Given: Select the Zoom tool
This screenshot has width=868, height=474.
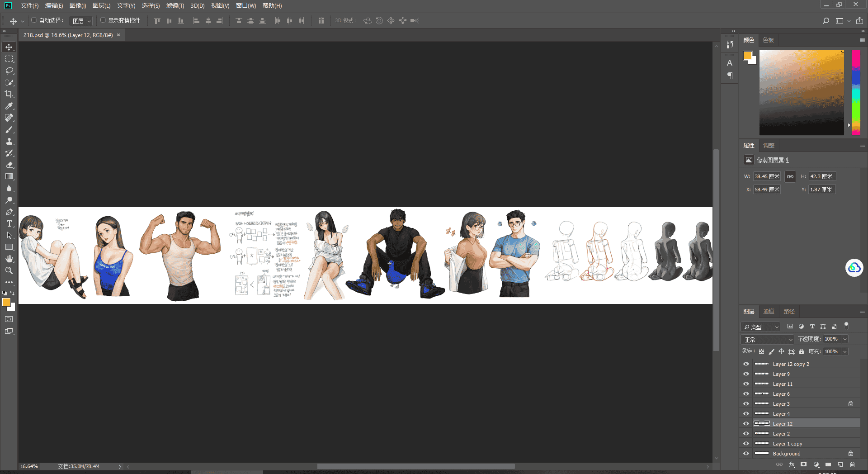Looking at the screenshot, I should pyautogui.click(x=9, y=270).
